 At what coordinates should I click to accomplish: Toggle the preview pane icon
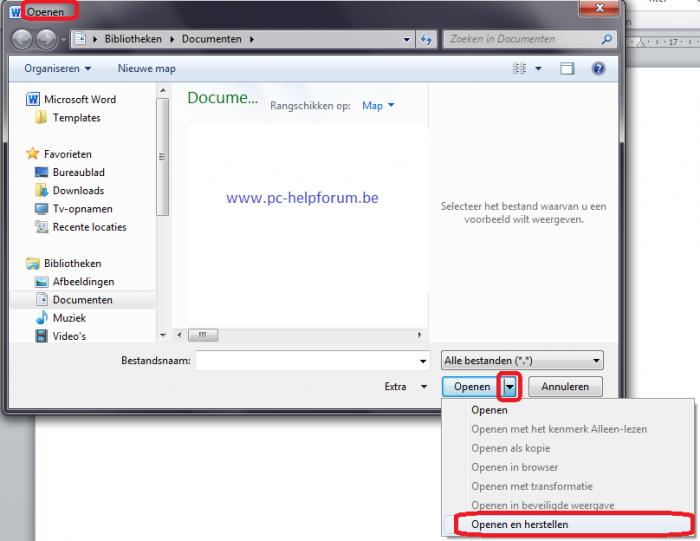tap(567, 69)
